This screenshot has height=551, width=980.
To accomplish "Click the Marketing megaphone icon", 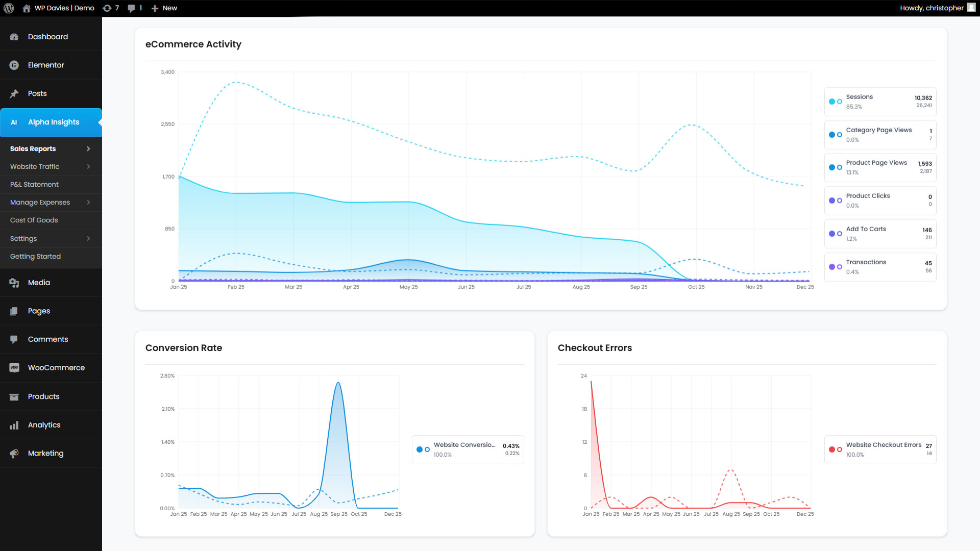I will click(14, 454).
